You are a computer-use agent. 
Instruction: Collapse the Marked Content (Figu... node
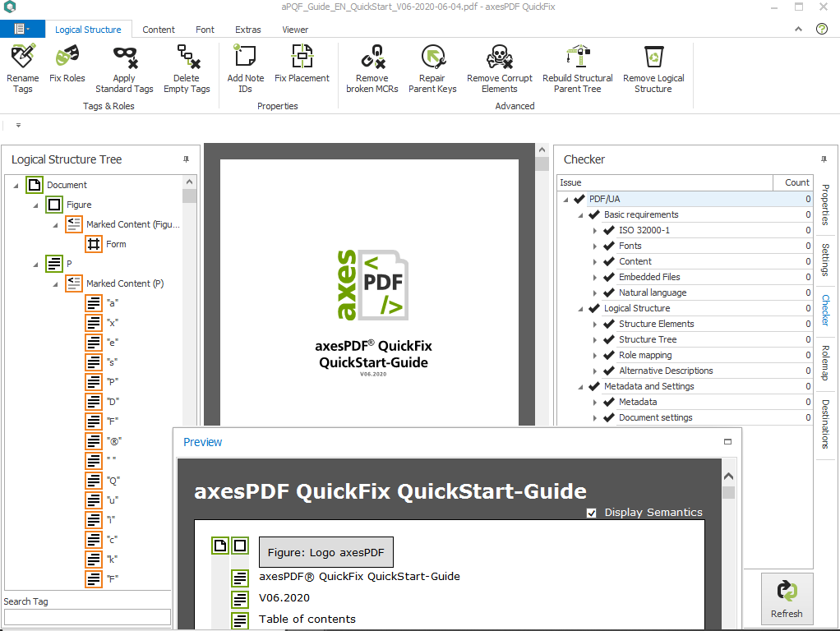[55, 225]
